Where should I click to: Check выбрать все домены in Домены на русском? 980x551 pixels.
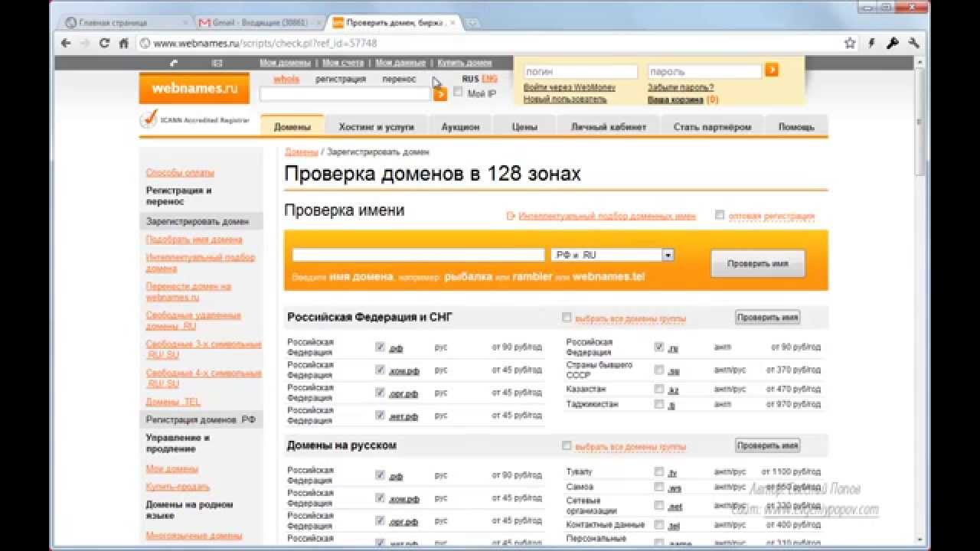pos(567,445)
